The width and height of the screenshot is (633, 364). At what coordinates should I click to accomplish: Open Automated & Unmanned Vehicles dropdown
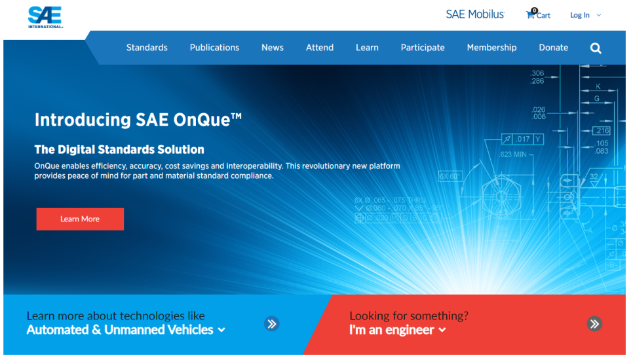click(126, 330)
